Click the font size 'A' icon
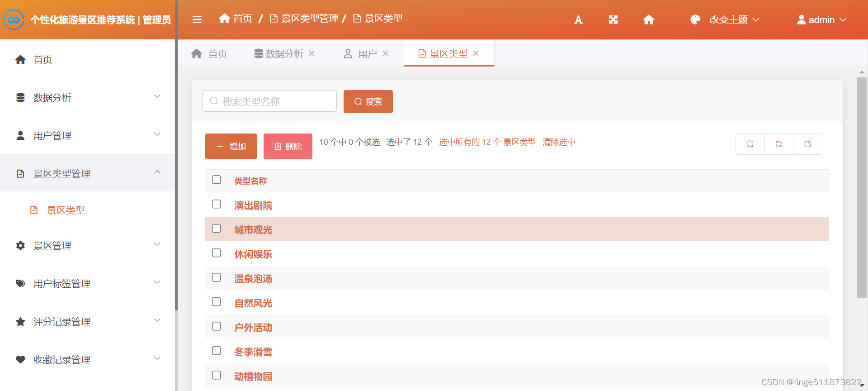 click(578, 19)
